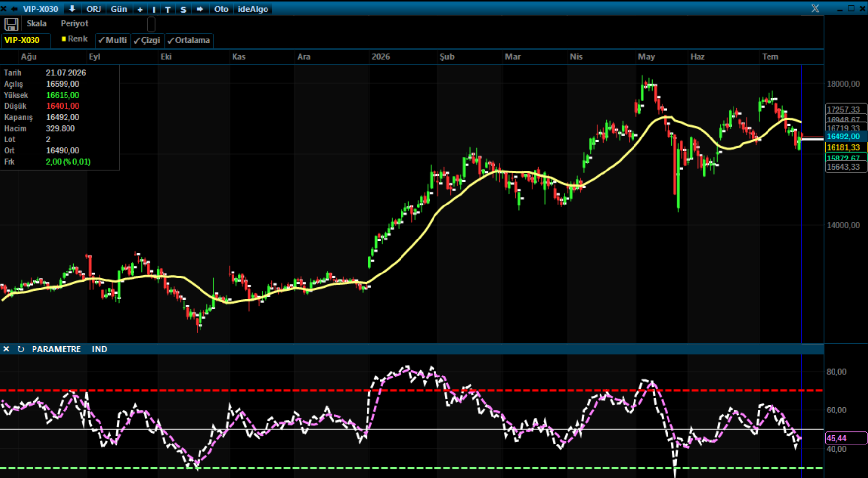This screenshot has width=868, height=478.
Task: Click the Tarih value 21.07.2026
Action: [66, 73]
